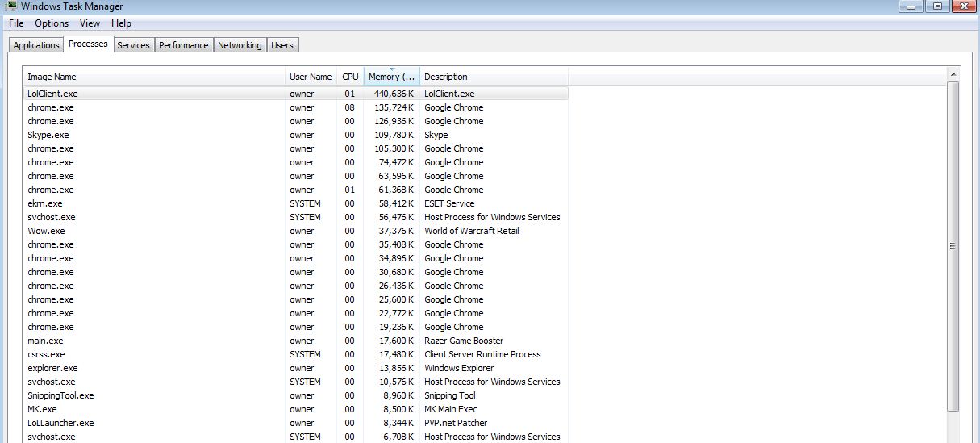980x443 pixels.
Task: Select chrome.exe using 61,368 K memory
Action: pos(296,190)
